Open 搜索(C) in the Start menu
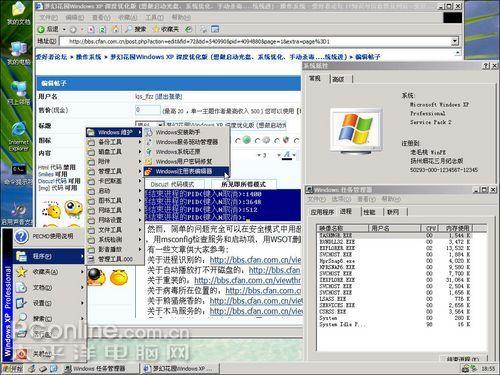The height and width of the screenshot is (375, 500). pos(49,319)
